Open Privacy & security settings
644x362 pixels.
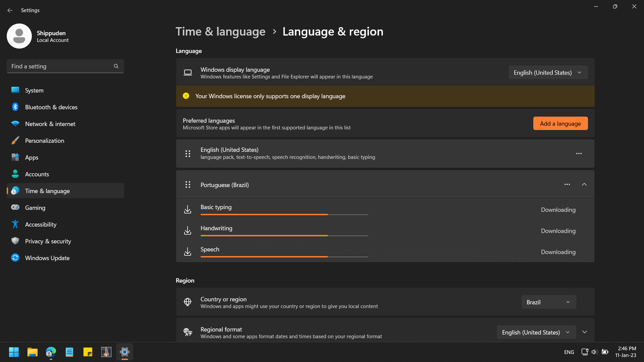click(x=65, y=241)
